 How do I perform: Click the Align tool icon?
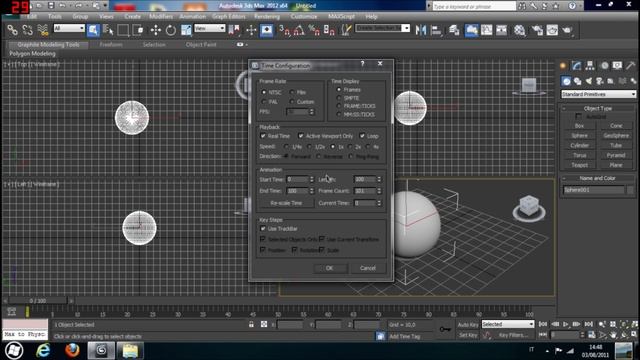436,30
